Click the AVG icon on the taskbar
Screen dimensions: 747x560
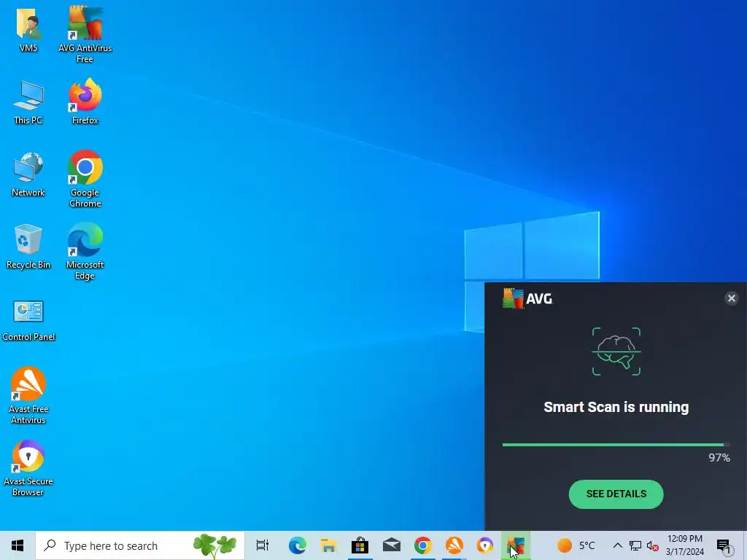[x=516, y=545]
